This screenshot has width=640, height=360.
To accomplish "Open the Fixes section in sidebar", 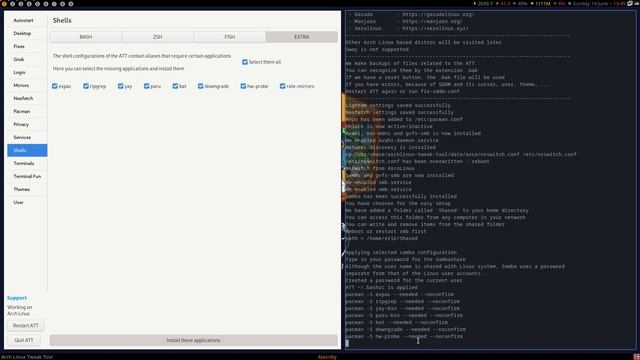I will click(27, 47).
